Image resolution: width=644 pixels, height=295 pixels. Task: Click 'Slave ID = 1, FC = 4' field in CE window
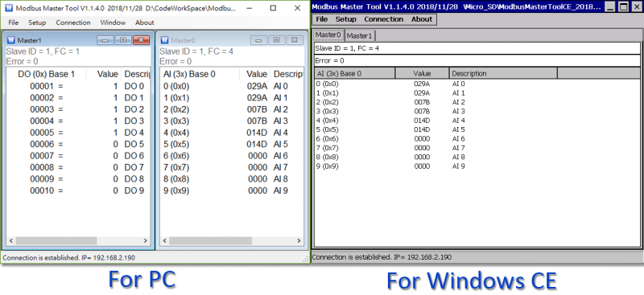tap(477, 48)
